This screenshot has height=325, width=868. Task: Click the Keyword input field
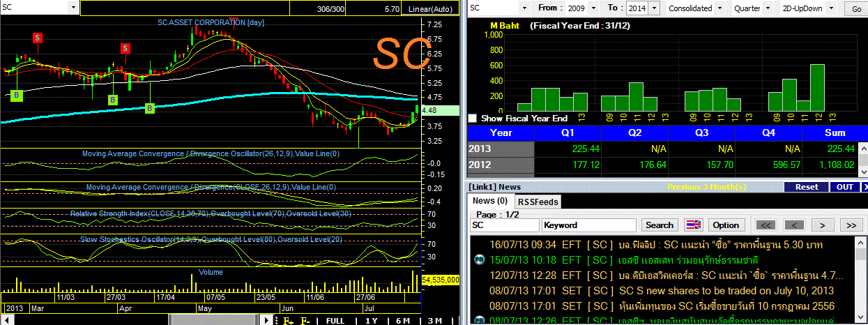pos(588,225)
